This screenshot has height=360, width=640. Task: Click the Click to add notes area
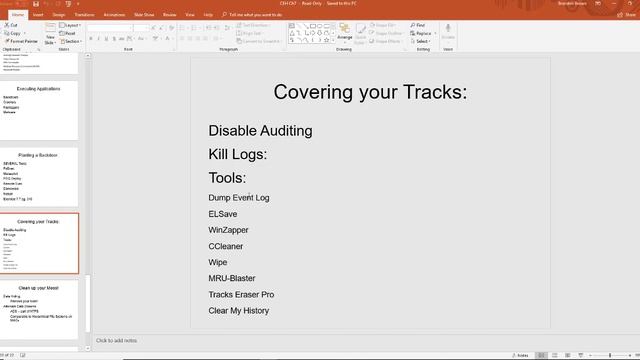(x=116, y=340)
